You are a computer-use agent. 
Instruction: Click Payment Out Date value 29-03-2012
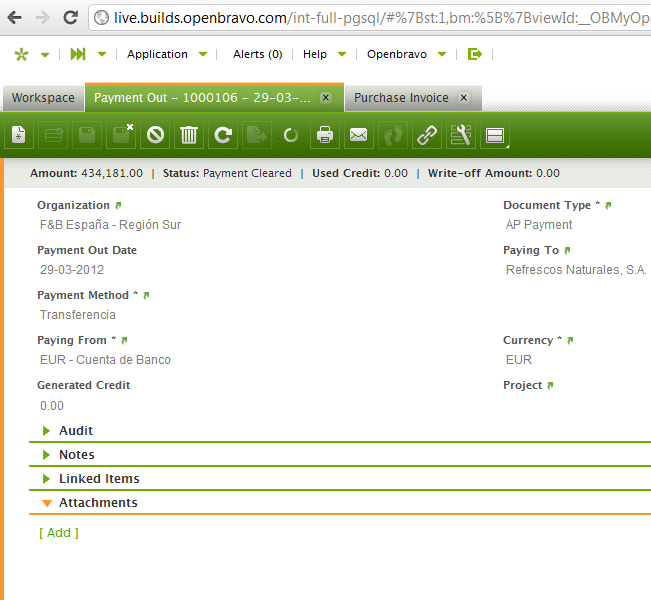pyautogui.click(x=72, y=270)
